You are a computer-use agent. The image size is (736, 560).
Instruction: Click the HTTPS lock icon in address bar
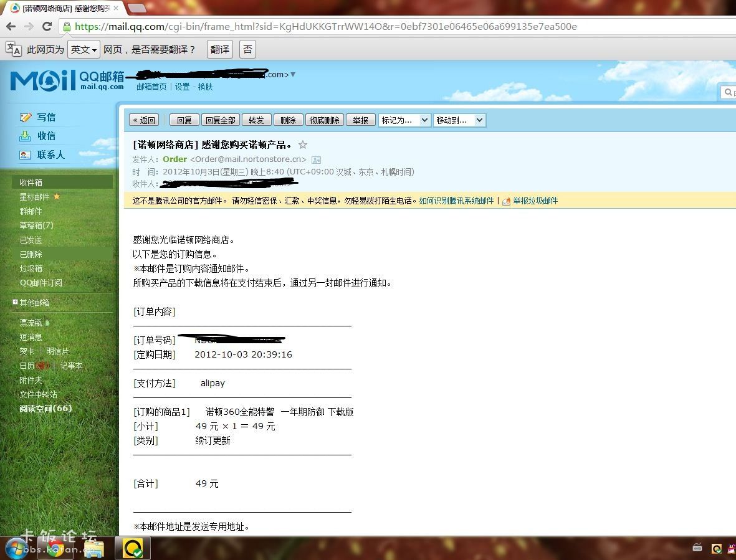click(x=67, y=26)
